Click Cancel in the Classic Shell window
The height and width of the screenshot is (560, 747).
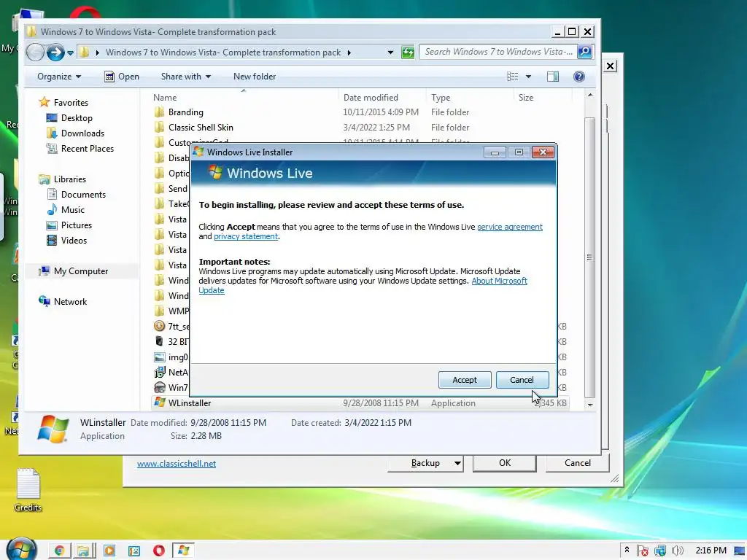pos(578,463)
